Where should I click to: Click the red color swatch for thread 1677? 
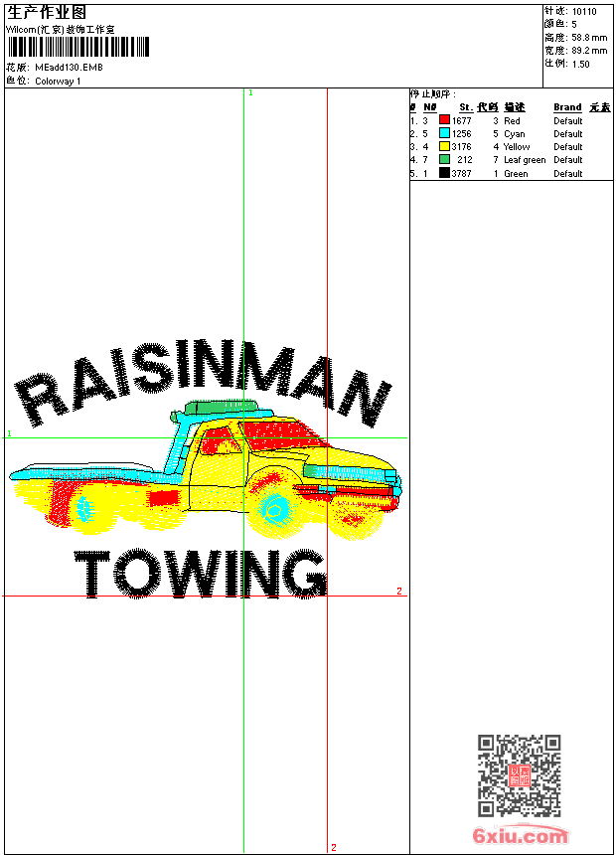pos(444,120)
